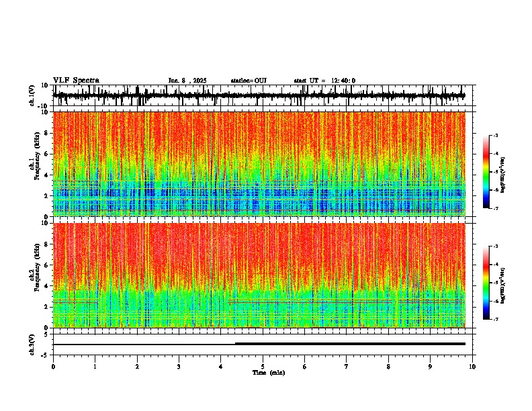This screenshot has width=532, height=411.
Task: Click the "station=OUI" header label
Action: [249, 81]
